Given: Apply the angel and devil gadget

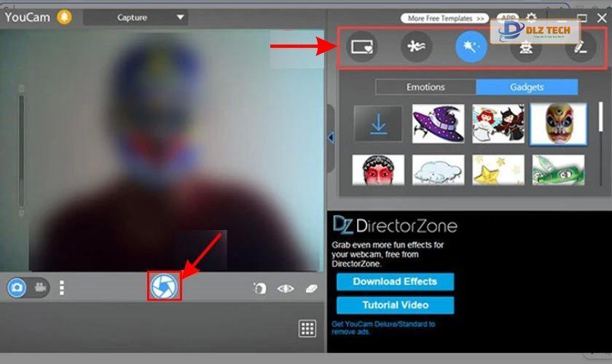Looking at the screenshot, I should point(498,124).
